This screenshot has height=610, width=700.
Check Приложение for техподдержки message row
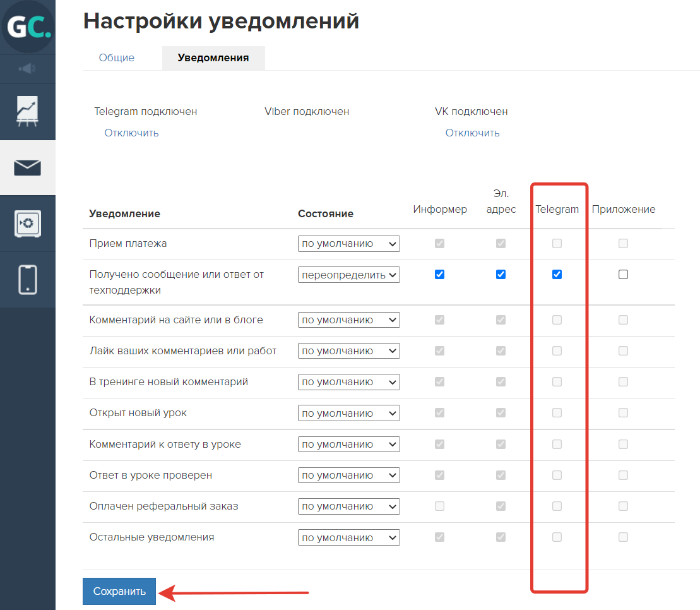click(x=623, y=274)
